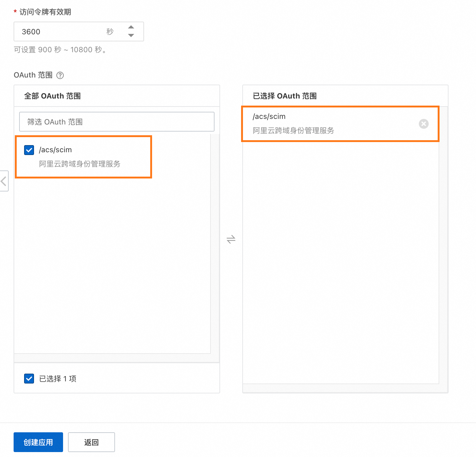
Task: Click the 访问令牌有效期 field label
Action: 45,12
